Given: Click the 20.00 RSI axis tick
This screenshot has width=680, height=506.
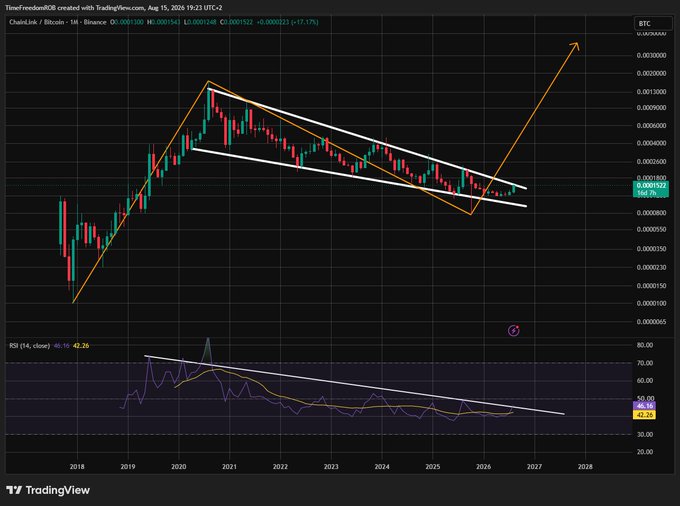Looking at the screenshot, I should point(645,452).
